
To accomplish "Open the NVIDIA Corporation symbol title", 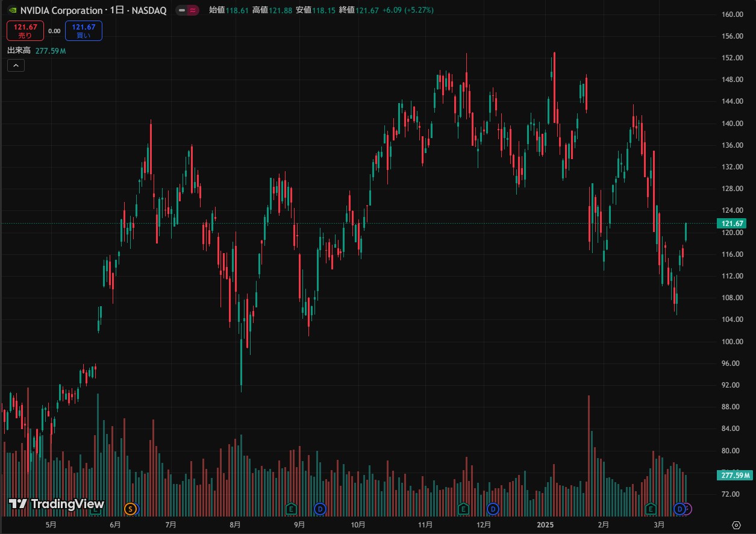I will [x=93, y=10].
